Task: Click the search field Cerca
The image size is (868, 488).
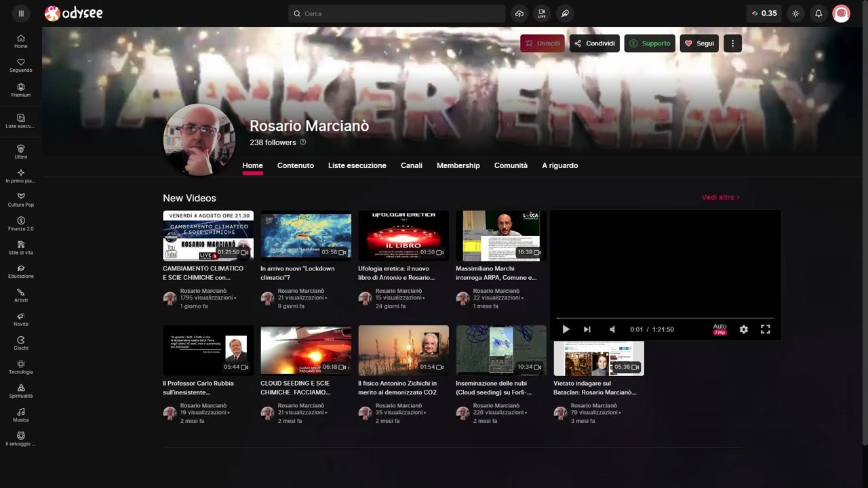Action: click(397, 14)
